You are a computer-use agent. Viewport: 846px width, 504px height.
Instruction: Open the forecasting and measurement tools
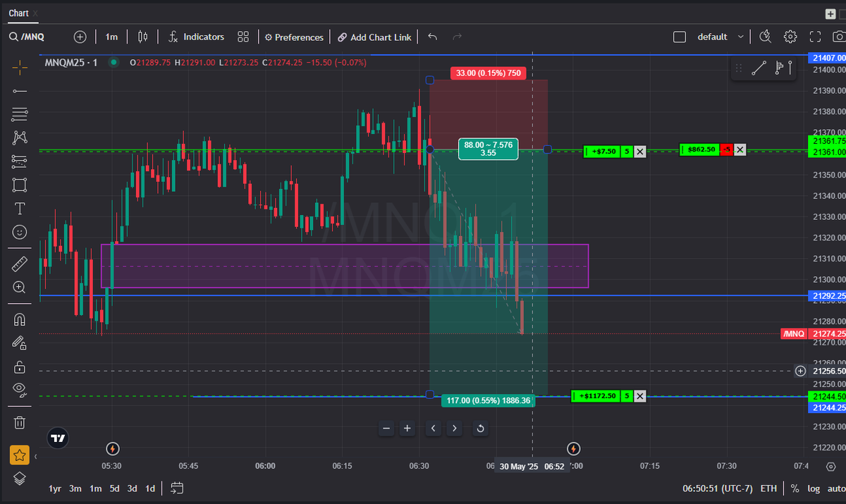pyautogui.click(x=20, y=161)
